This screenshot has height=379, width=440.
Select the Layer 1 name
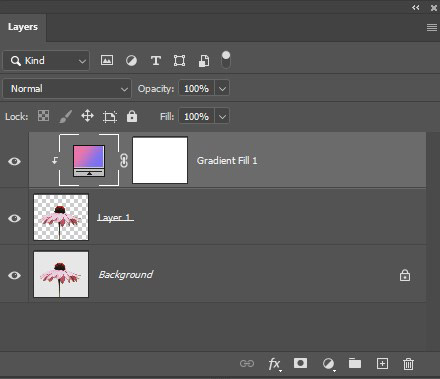[x=115, y=218]
